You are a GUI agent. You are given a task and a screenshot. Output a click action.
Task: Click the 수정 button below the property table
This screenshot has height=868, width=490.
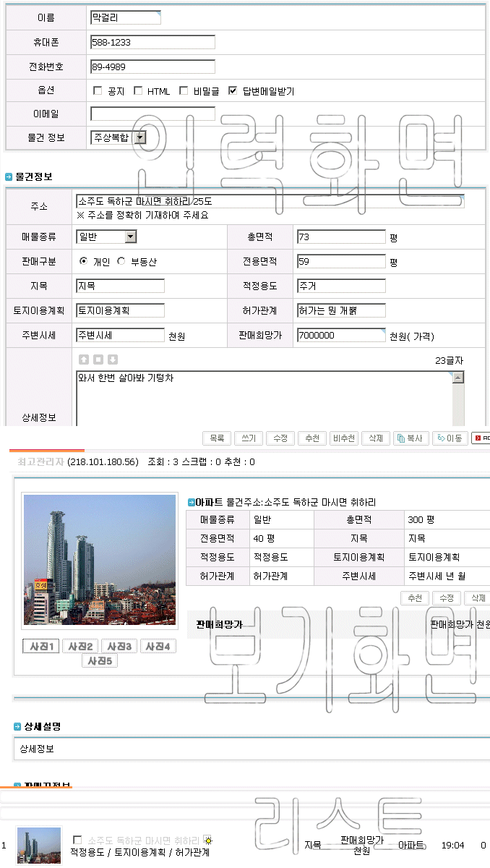tap(447, 598)
